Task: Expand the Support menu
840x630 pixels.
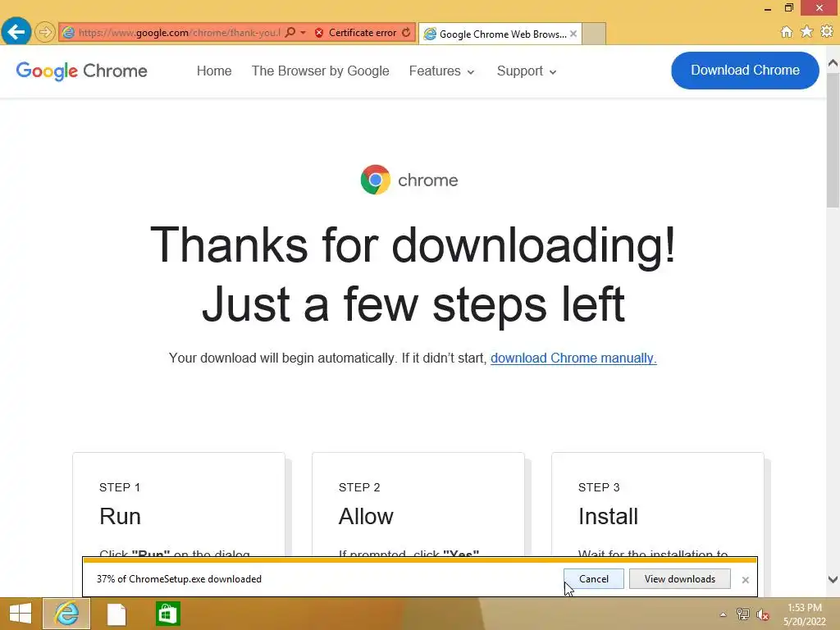Action: tap(526, 71)
